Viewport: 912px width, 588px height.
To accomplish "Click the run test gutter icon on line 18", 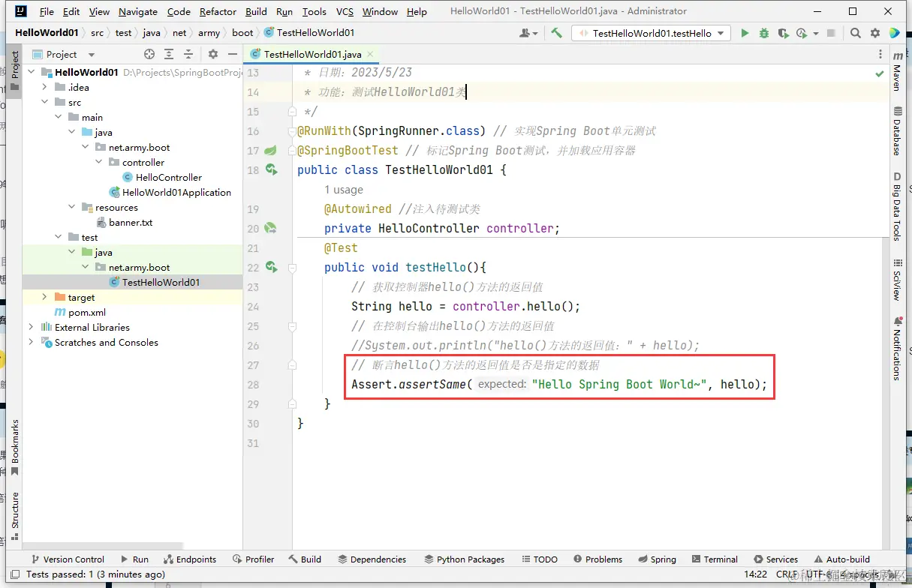I will pos(270,170).
